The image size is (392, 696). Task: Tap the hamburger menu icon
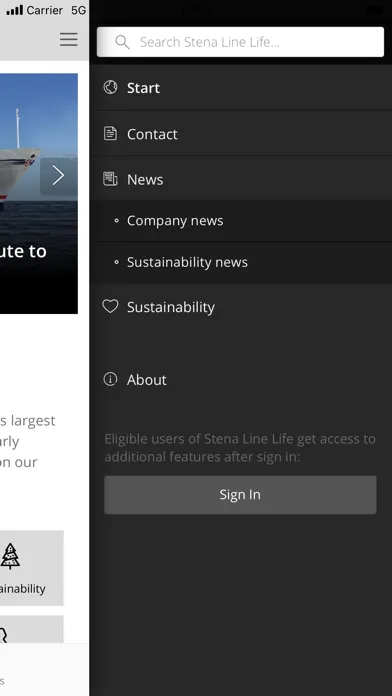(x=69, y=40)
